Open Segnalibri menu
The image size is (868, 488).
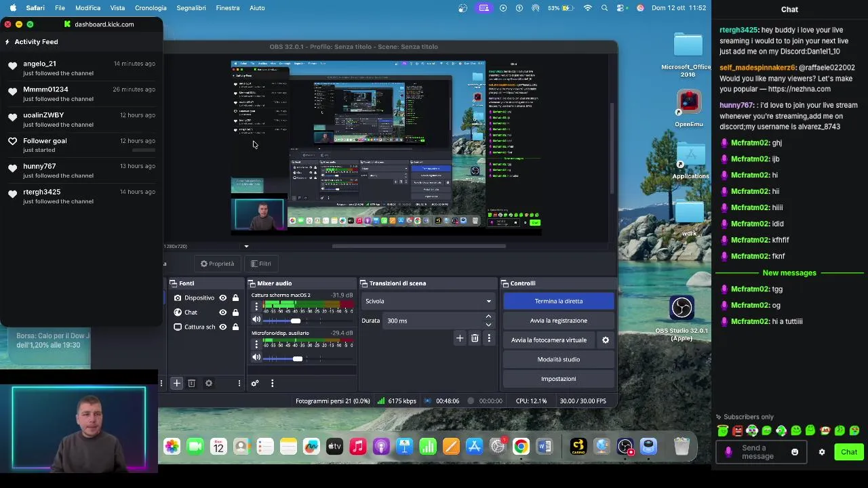click(x=191, y=8)
